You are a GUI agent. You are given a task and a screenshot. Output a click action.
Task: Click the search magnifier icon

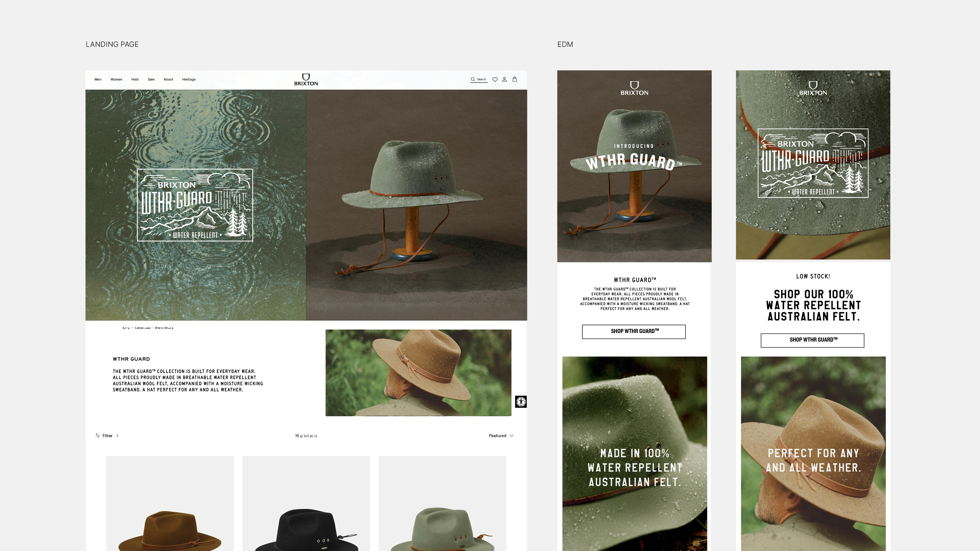click(x=473, y=79)
